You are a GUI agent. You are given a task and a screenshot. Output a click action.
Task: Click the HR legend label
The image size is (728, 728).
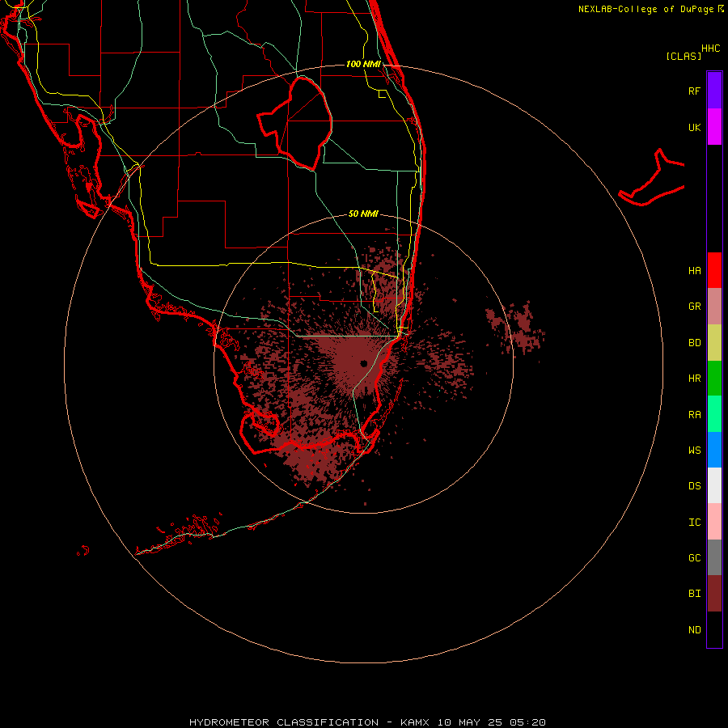694,379
